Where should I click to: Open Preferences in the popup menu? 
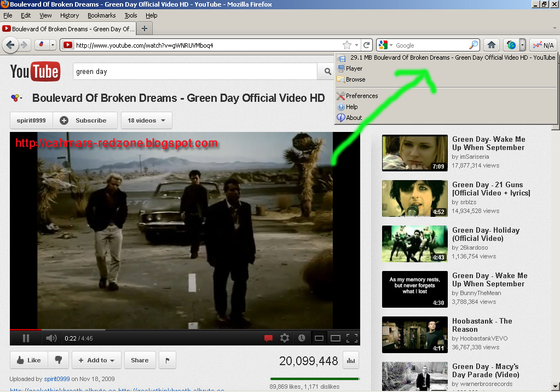point(446,96)
